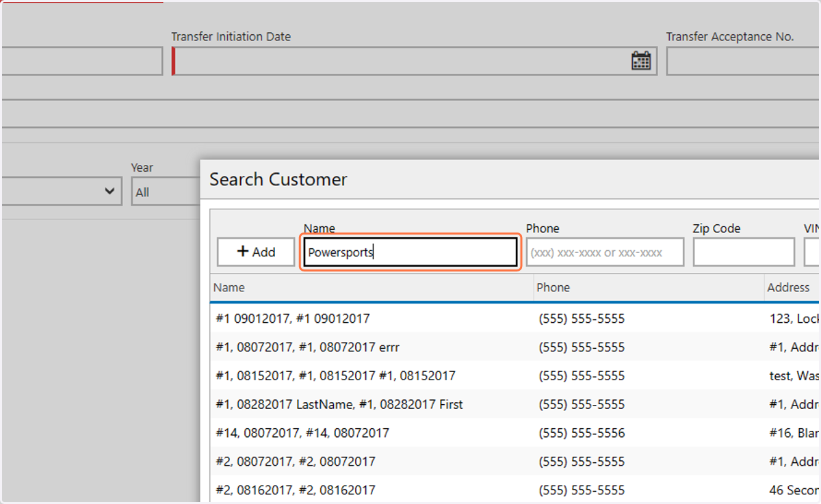821x504 pixels.
Task: Click the Phone search field
Action: [605, 252]
